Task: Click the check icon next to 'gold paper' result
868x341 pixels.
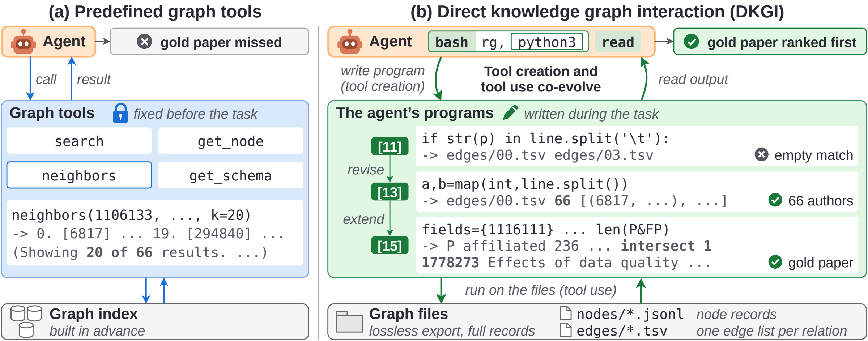Action: coord(775,262)
